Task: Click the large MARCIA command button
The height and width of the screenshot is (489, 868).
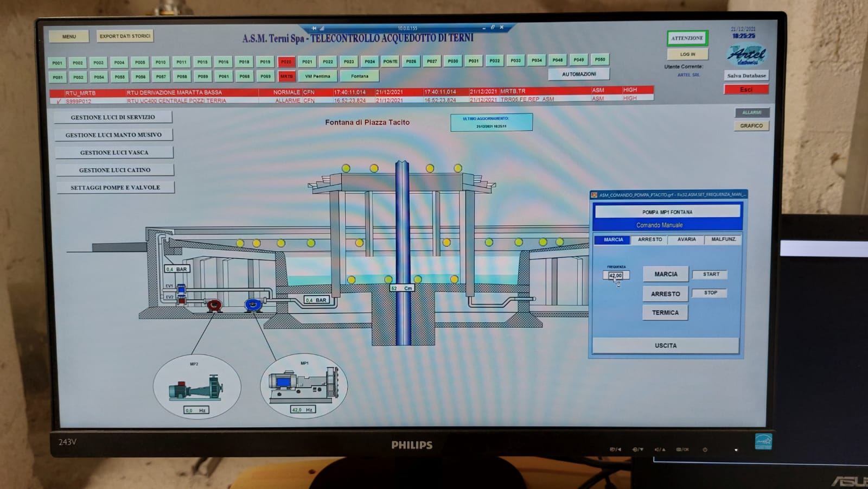Action: 666,274
